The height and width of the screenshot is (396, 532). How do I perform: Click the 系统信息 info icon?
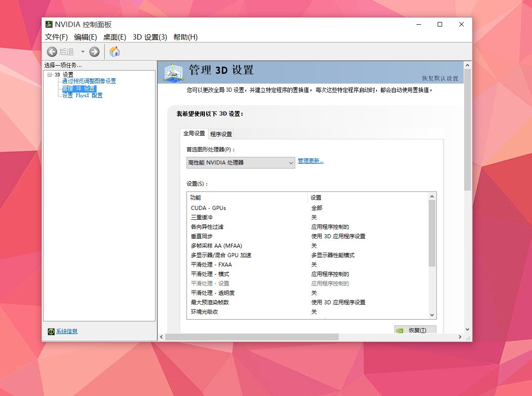pyautogui.click(x=51, y=331)
